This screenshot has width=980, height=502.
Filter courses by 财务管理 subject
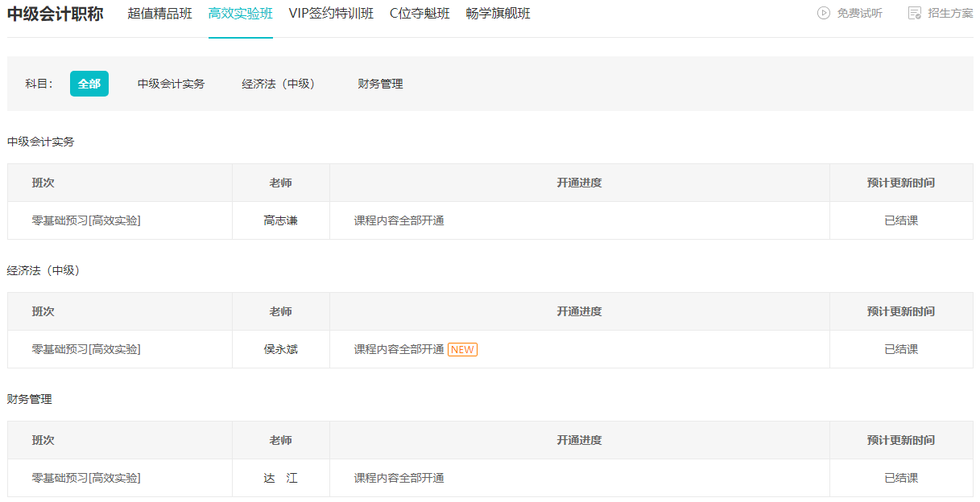pyautogui.click(x=380, y=84)
